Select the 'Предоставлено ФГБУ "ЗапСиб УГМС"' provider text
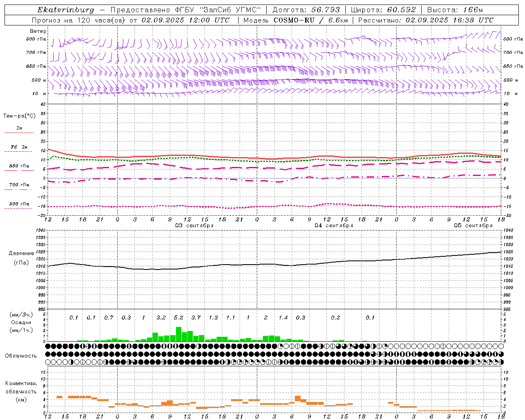Screen dimensions: 525x420 (186, 10)
